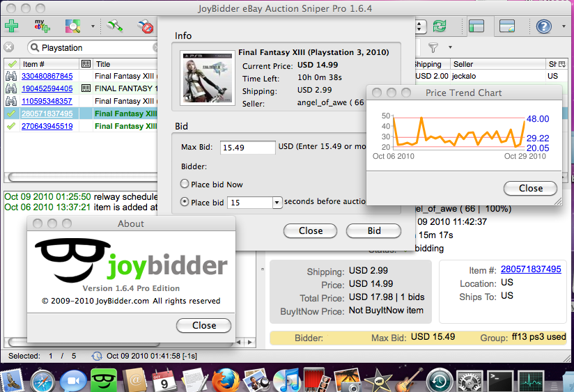Open the blue help question mark icon
574x392 pixels.
(543, 26)
